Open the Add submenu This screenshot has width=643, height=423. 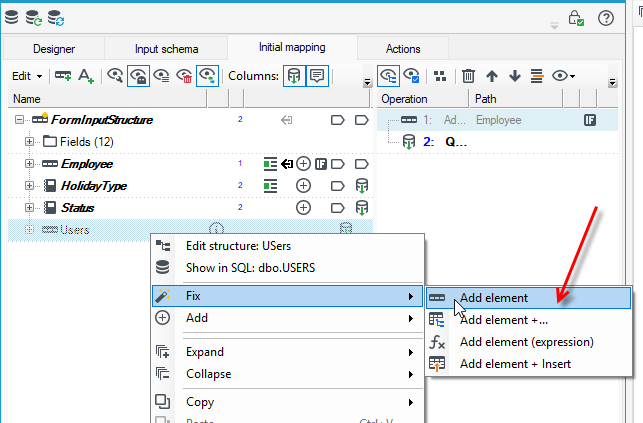click(287, 318)
